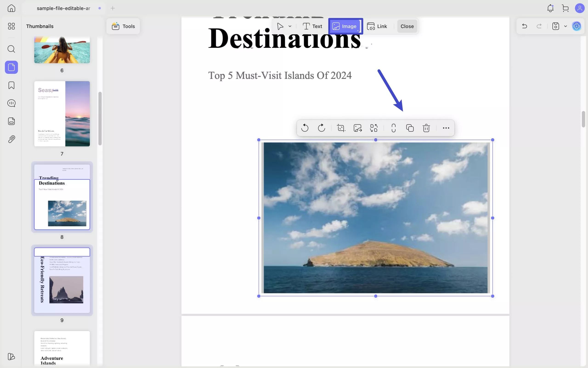Image resolution: width=588 pixels, height=368 pixels.
Task: Open the user account avatar
Action: point(580,8)
